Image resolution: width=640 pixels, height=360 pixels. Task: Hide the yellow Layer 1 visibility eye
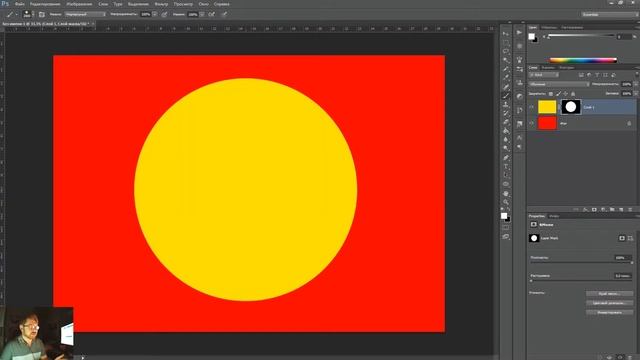tap(531, 107)
